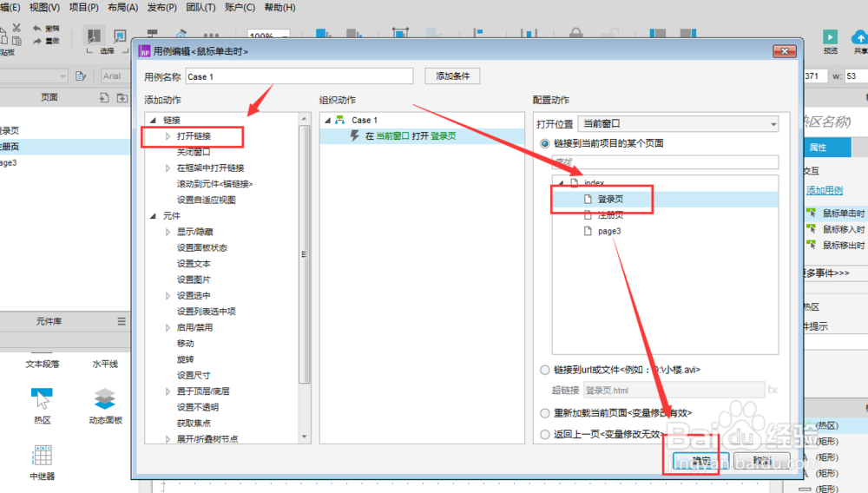The width and height of the screenshot is (868, 493).
Task: Click the cut scissors icon
Action: coord(16,28)
